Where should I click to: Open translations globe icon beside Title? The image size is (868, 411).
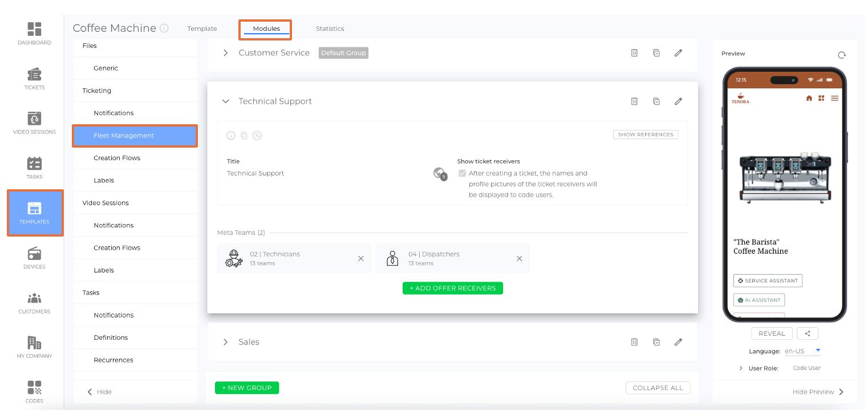point(439,173)
